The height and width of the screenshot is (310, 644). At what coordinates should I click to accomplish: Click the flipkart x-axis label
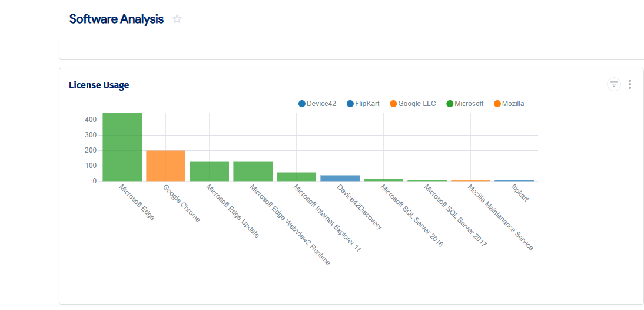point(520,193)
